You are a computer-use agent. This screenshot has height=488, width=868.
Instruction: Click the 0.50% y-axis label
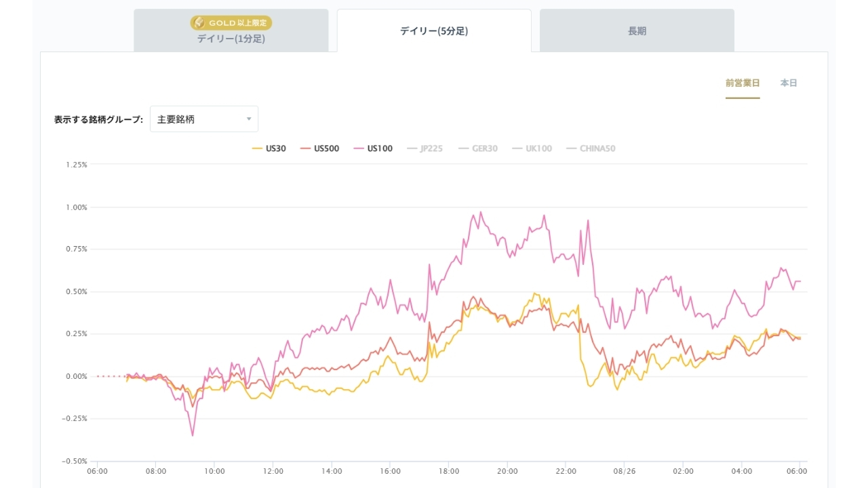[x=77, y=292]
